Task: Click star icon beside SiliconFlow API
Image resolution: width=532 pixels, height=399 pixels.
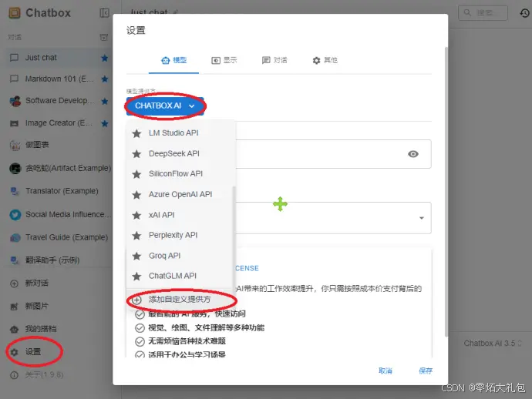Action: (x=136, y=174)
